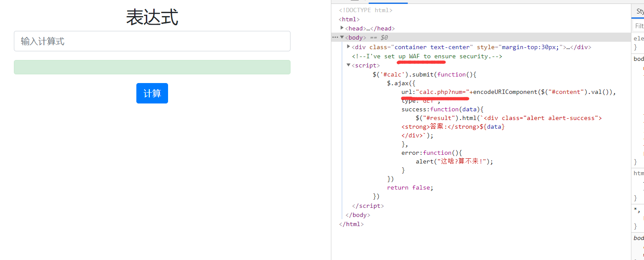Select the opening <html> tag line
644x260 pixels.
[349, 19]
